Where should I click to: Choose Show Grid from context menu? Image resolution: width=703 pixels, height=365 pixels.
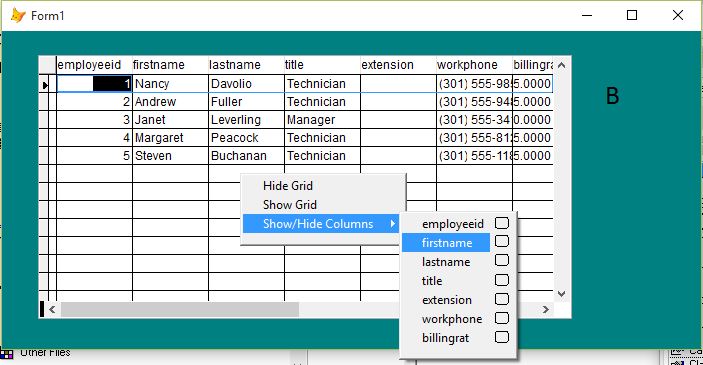(321, 204)
